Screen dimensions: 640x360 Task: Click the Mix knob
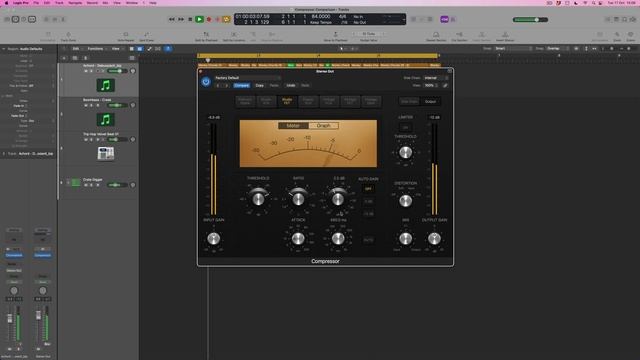point(405,239)
